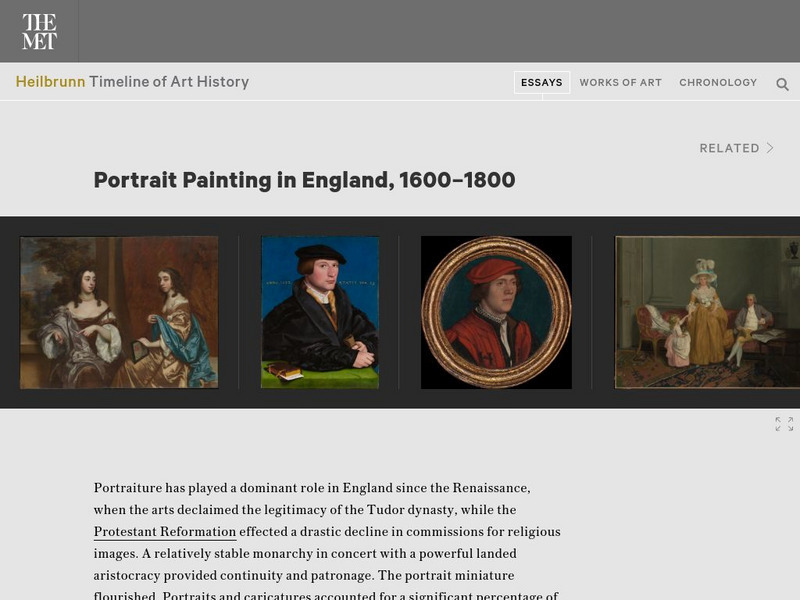
Task: Open the two women portrait thumbnail
Action: click(x=119, y=312)
